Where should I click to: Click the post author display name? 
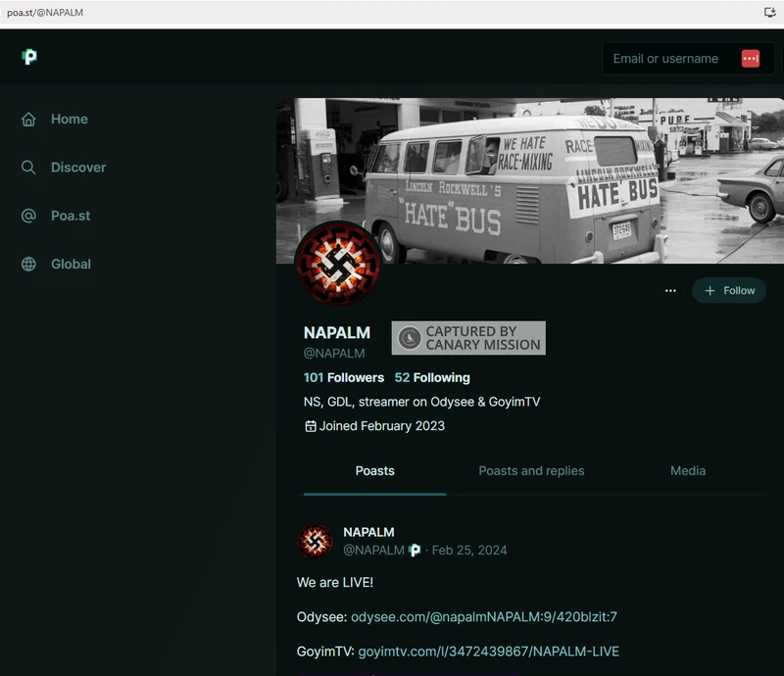(368, 533)
